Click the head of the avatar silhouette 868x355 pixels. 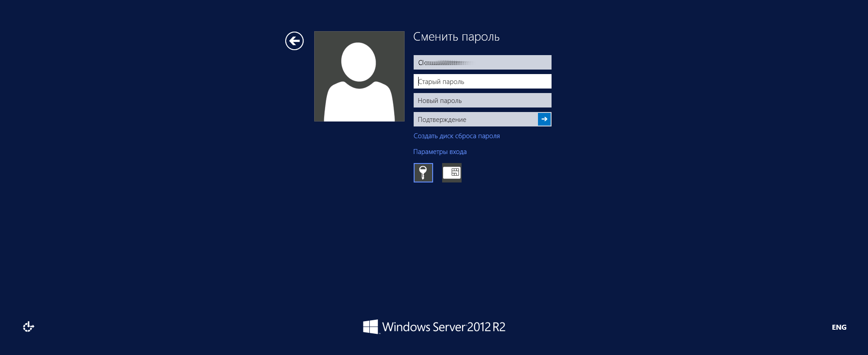359,62
